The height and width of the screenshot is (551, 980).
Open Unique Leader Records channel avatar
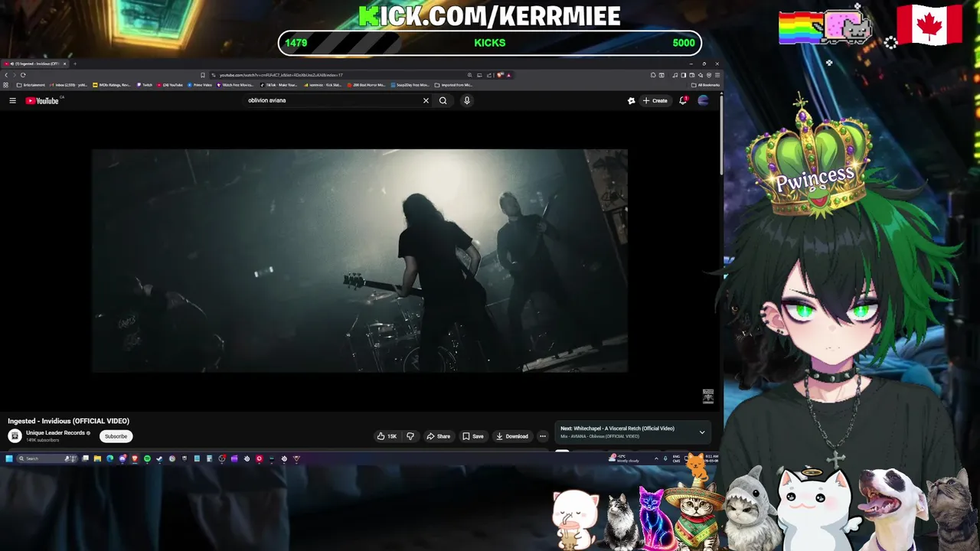15,435
